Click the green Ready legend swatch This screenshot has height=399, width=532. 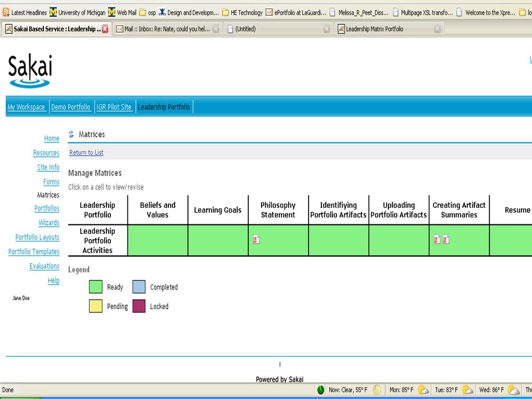click(96, 287)
